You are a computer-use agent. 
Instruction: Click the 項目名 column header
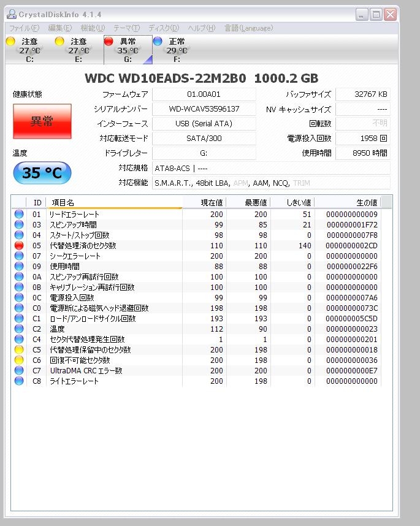point(114,202)
